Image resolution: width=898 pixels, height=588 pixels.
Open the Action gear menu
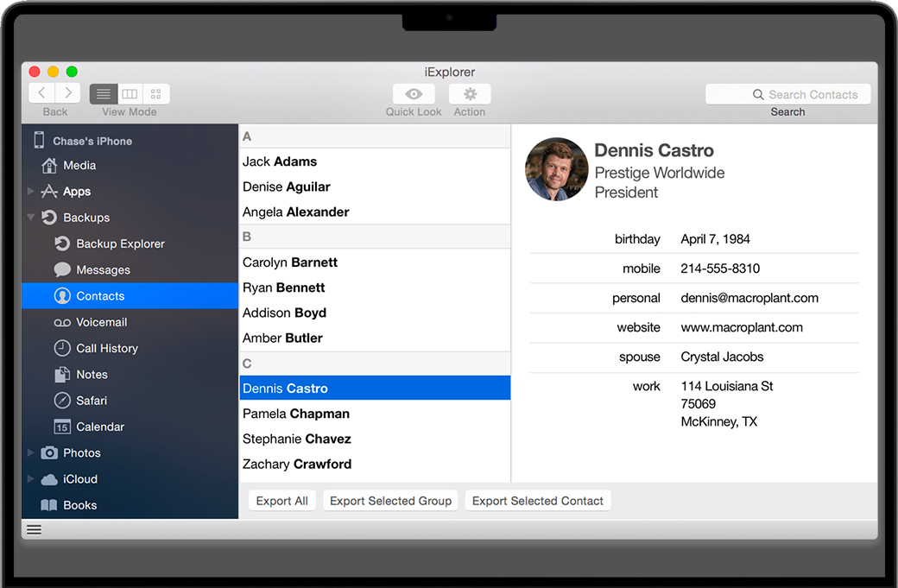pos(470,94)
